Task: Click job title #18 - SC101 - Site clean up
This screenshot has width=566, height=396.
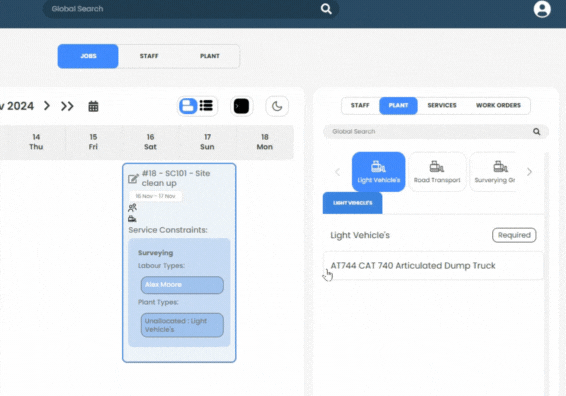Action: pos(176,178)
